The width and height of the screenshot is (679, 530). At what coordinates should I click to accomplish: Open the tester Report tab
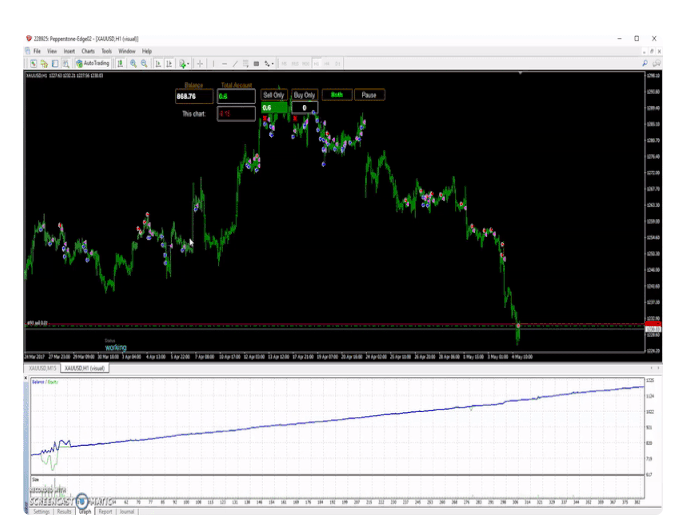(x=105, y=512)
